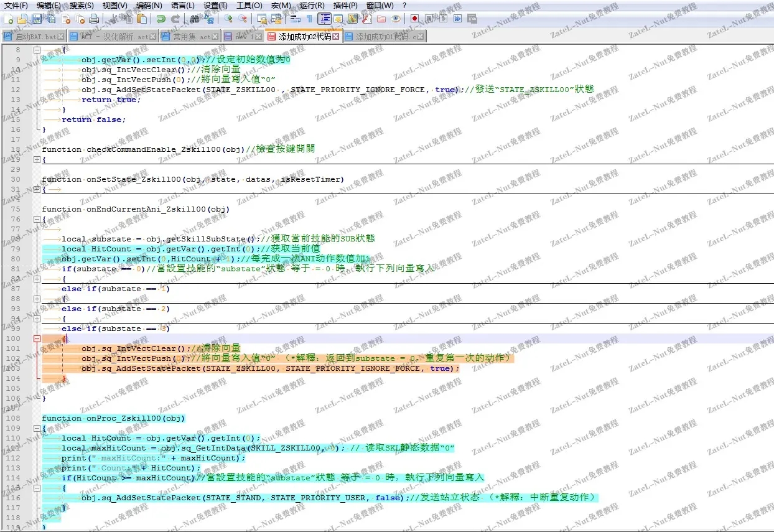Image resolution: width=774 pixels, height=532 pixels.
Task: Expand folded onSetState block at line 31
Action: pos(37,189)
